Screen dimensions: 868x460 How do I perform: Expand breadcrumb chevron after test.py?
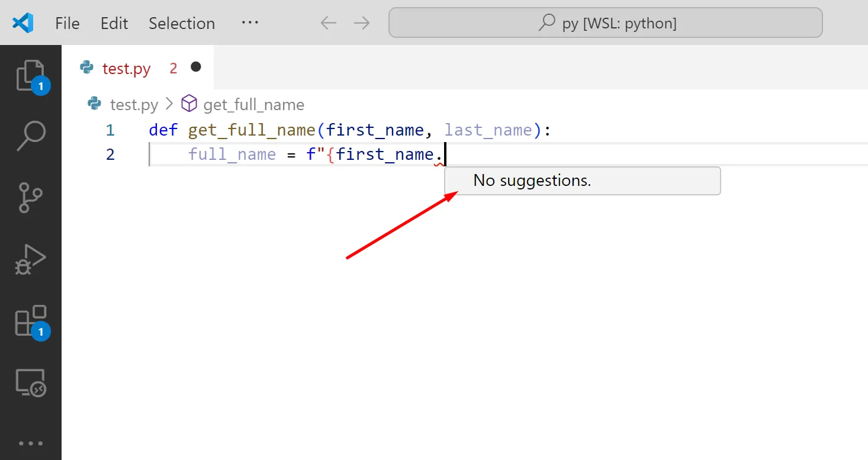pyautogui.click(x=169, y=104)
